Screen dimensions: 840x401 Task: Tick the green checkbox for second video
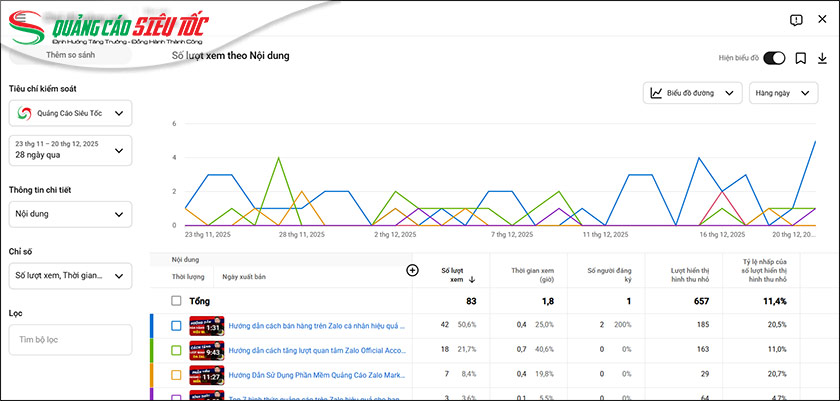point(176,350)
